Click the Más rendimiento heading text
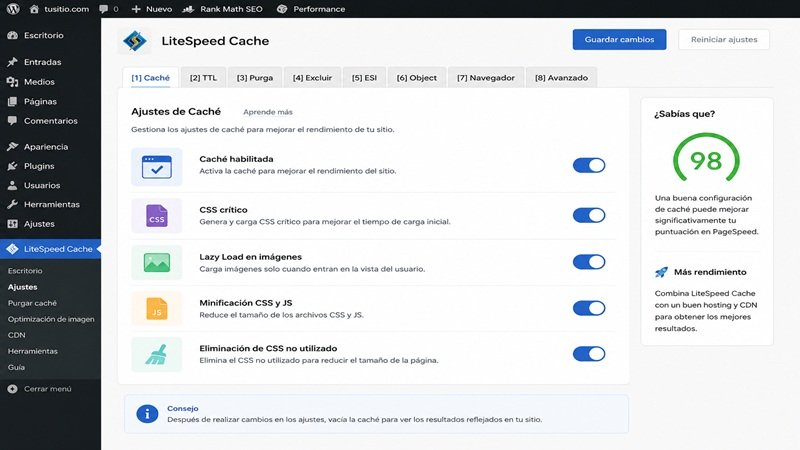This screenshot has width=800, height=450. tap(710, 272)
